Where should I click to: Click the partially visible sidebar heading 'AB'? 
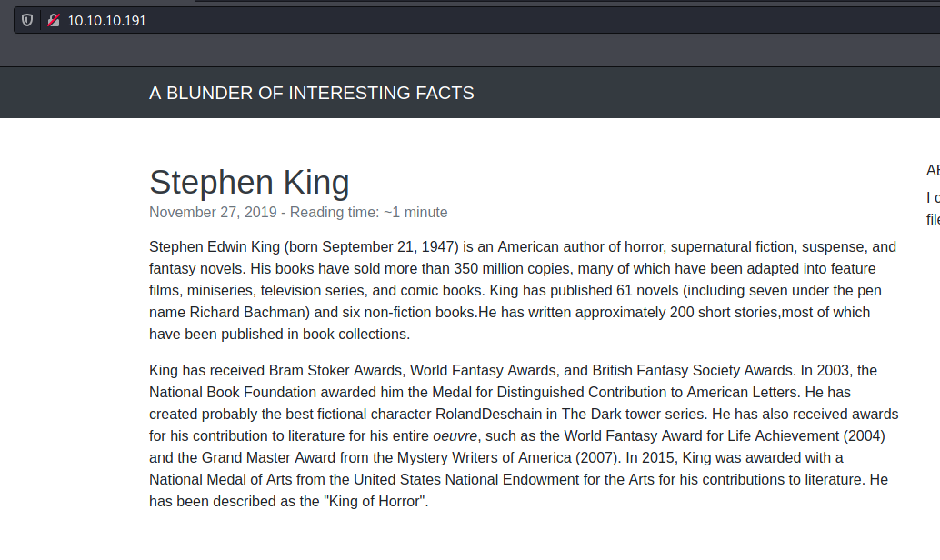[933, 171]
